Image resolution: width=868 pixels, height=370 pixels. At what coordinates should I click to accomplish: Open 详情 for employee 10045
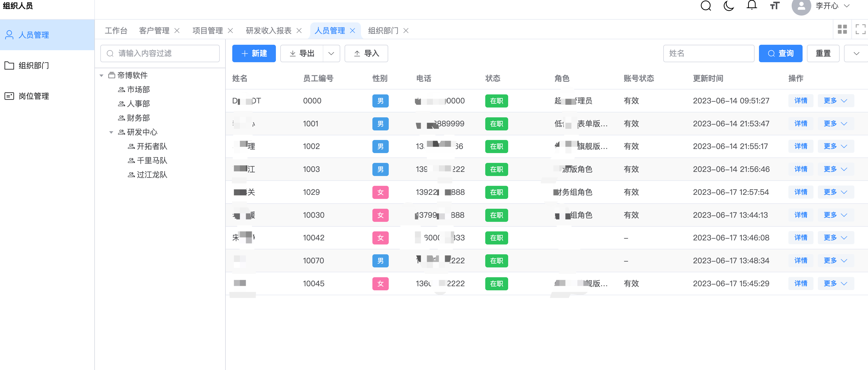801,283
